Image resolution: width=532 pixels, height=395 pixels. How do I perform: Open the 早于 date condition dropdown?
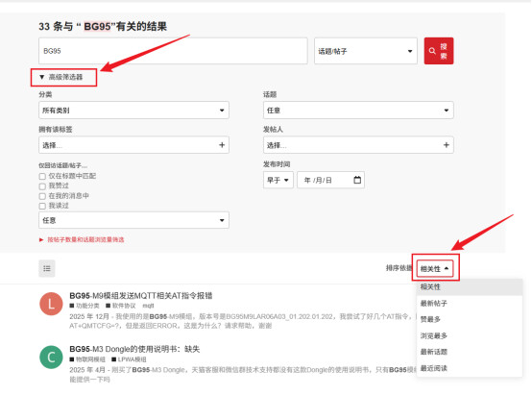point(278,180)
